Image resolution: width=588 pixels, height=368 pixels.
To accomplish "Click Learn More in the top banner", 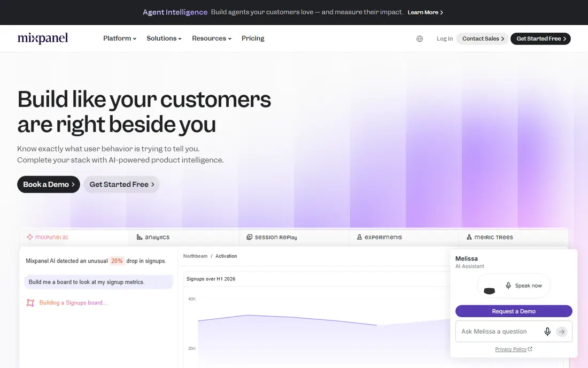I will click(x=425, y=12).
